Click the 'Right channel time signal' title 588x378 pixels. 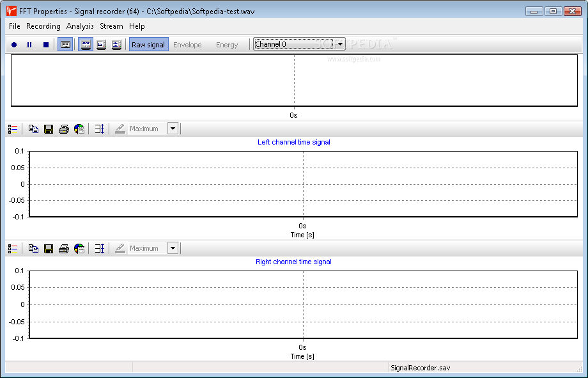(293, 262)
